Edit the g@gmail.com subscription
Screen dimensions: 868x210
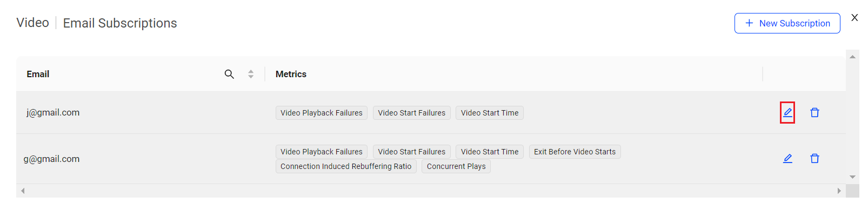(x=787, y=158)
